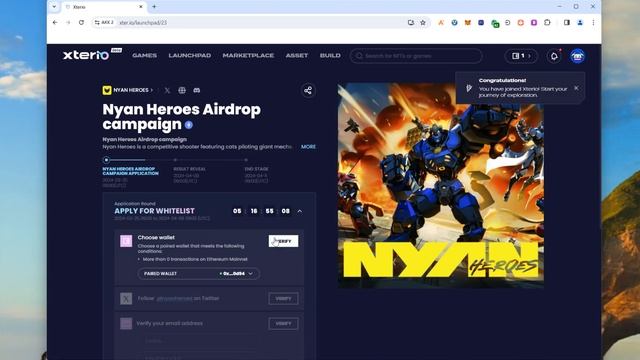The height and width of the screenshot is (360, 640).
Task: Open the browser Extensions puzzle icon
Action: coord(547,22)
